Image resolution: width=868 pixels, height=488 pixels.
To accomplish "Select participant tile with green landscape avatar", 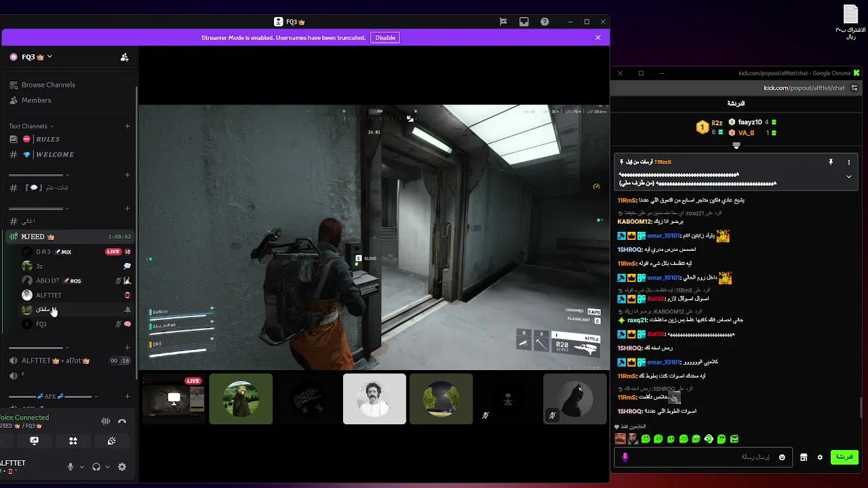I will pos(241,399).
